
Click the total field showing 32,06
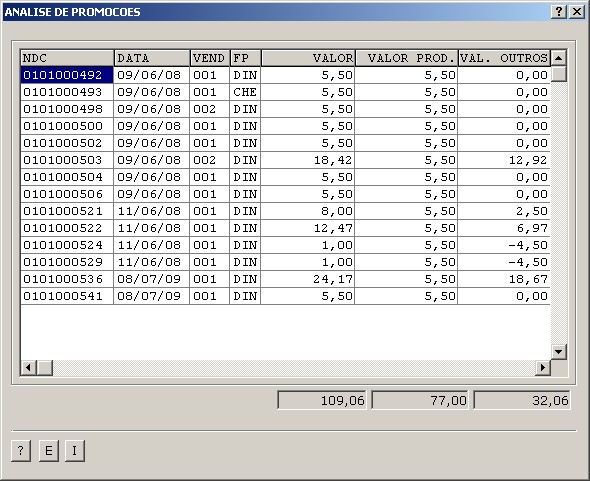522,400
